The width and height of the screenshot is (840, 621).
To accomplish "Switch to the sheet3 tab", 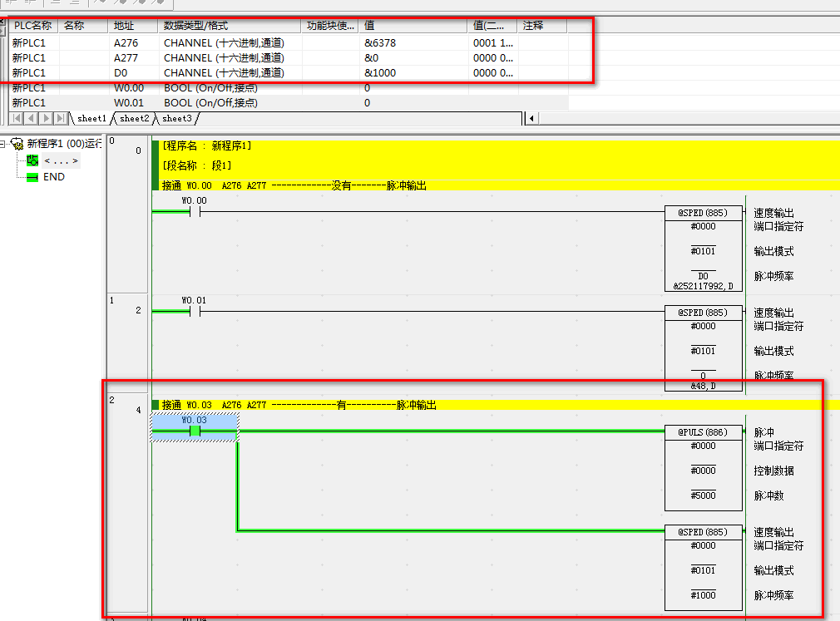I will pos(176,119).
